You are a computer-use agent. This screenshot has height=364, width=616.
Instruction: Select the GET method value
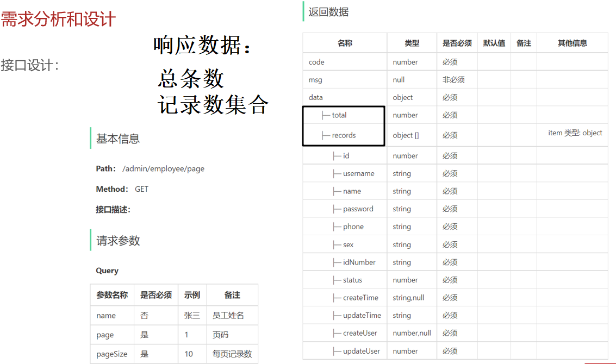[x=141, y=189]
